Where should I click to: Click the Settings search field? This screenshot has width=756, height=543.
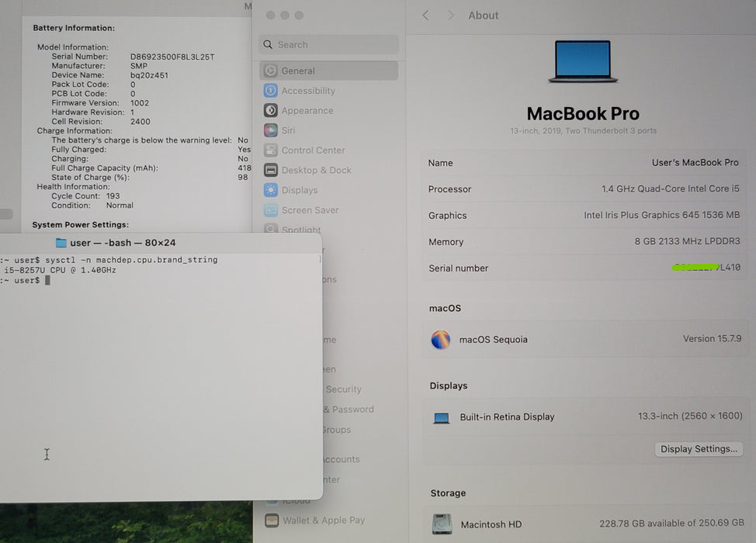pyautogui.click(x=329, y=45)
